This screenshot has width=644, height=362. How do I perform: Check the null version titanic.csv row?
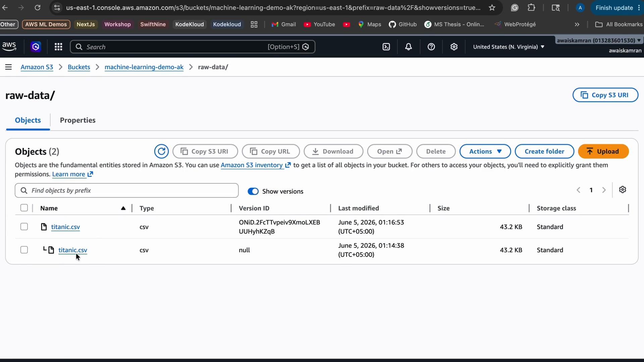coord(24,250)
